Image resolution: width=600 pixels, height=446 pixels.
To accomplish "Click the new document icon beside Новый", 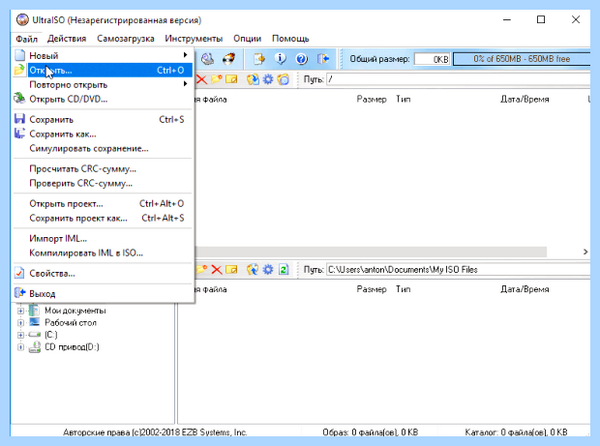I will 20,55.
